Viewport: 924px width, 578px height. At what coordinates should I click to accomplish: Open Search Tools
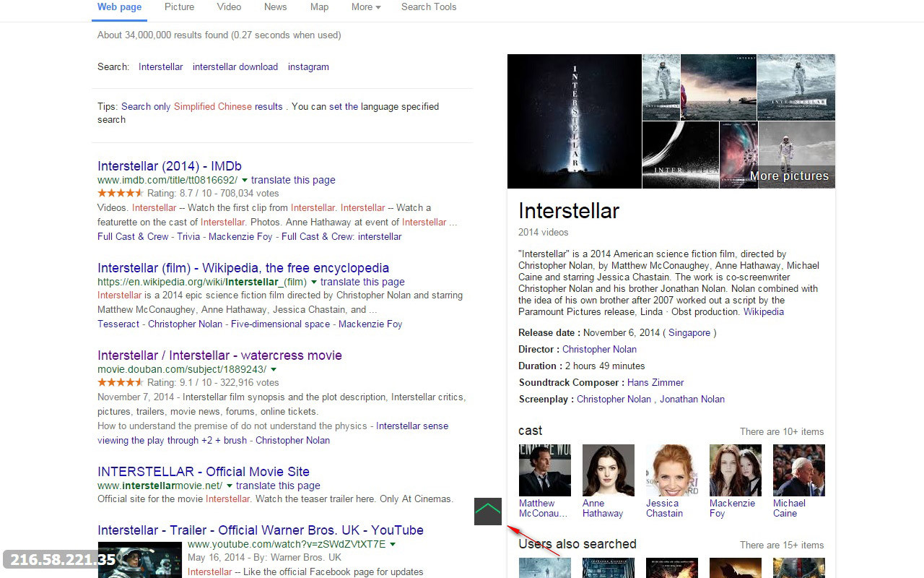[429, 7]
